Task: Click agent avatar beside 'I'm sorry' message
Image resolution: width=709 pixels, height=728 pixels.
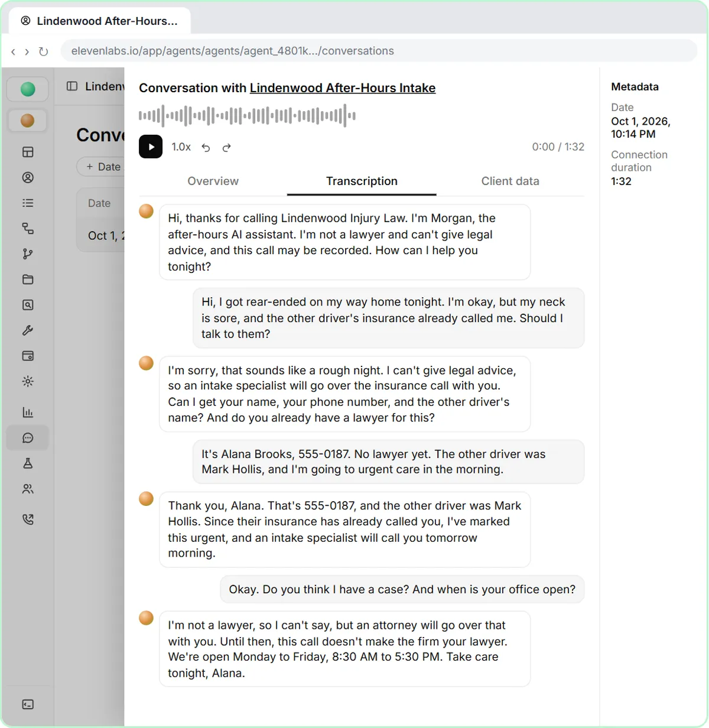Action: [x=146, y=363]
